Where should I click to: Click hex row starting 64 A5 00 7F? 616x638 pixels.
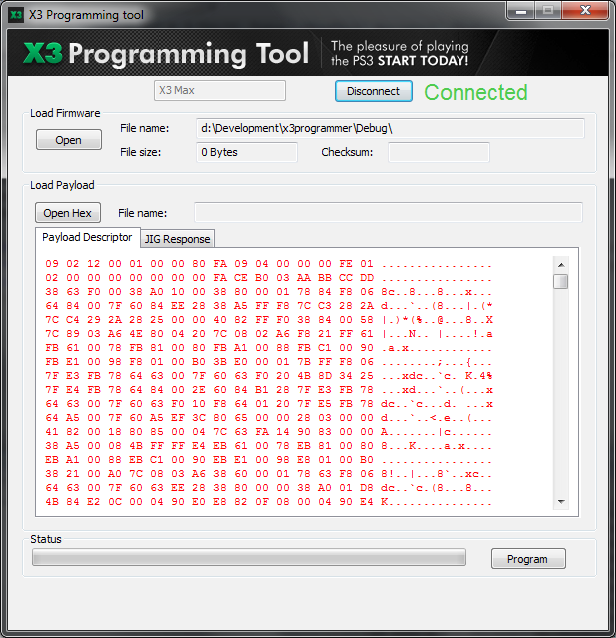click(x=269, y=418)
